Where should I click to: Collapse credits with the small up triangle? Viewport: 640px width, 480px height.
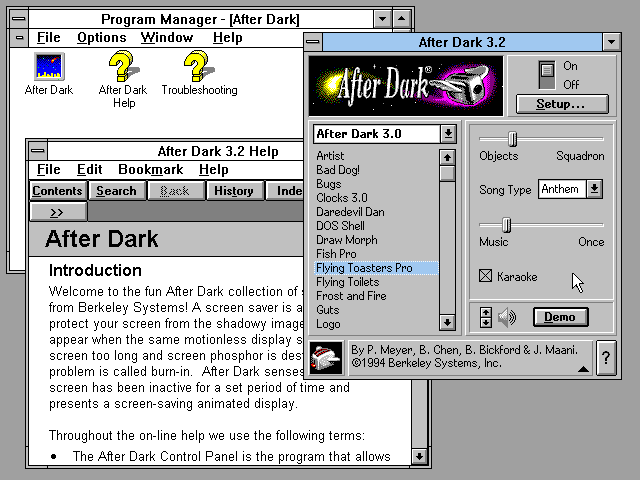click(583, 369)
